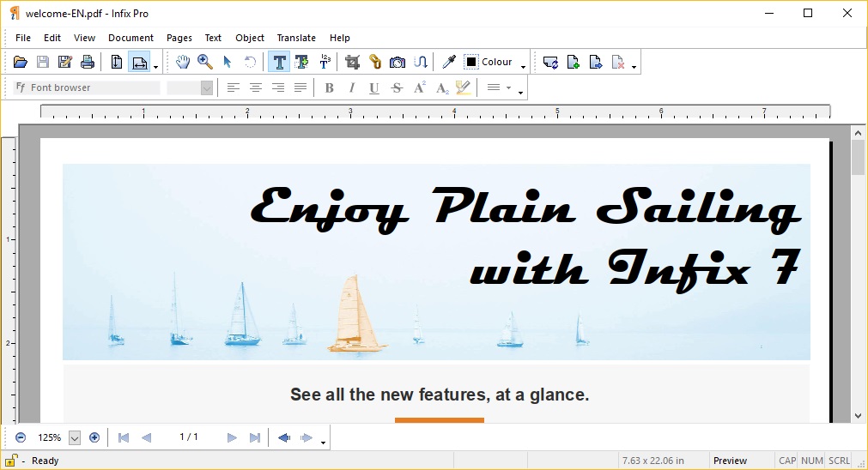Click the Delete Page red X icon
Screen dimensions: 868x470
point(618,62)
